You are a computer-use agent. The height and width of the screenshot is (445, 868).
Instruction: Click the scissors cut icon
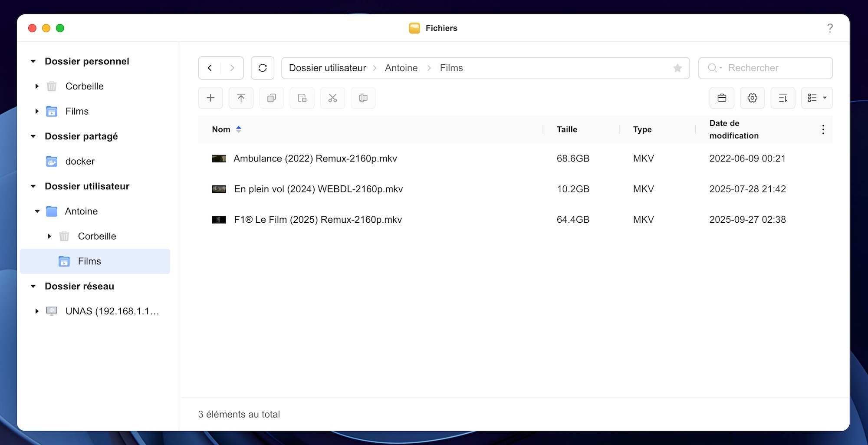tap(332, 98)
